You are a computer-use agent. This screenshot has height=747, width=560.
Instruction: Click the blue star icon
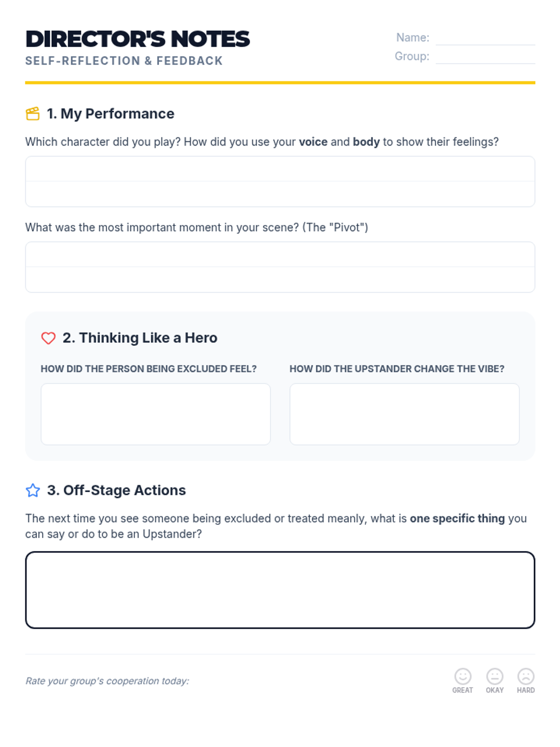[33, 490]
